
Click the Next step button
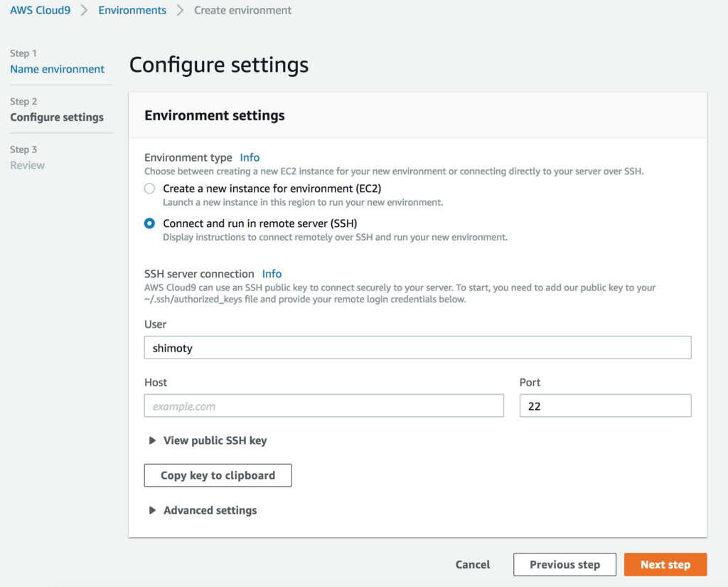click(x=665, y=564)
